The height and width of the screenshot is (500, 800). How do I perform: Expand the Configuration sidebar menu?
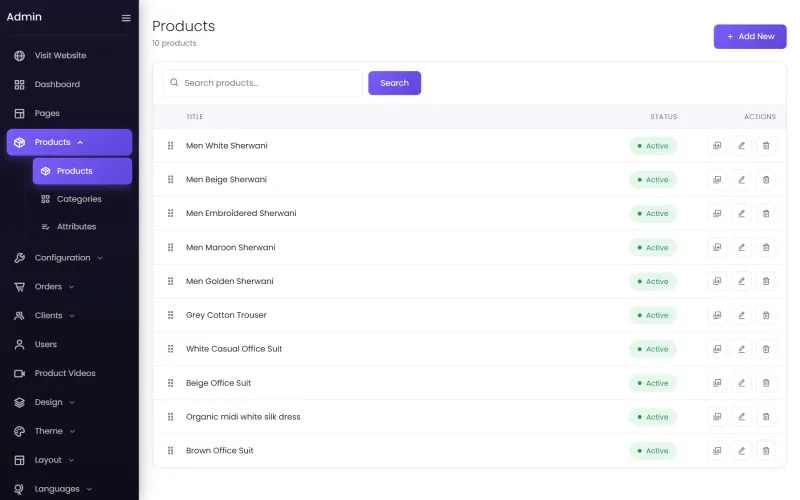[x=69, y=258]
